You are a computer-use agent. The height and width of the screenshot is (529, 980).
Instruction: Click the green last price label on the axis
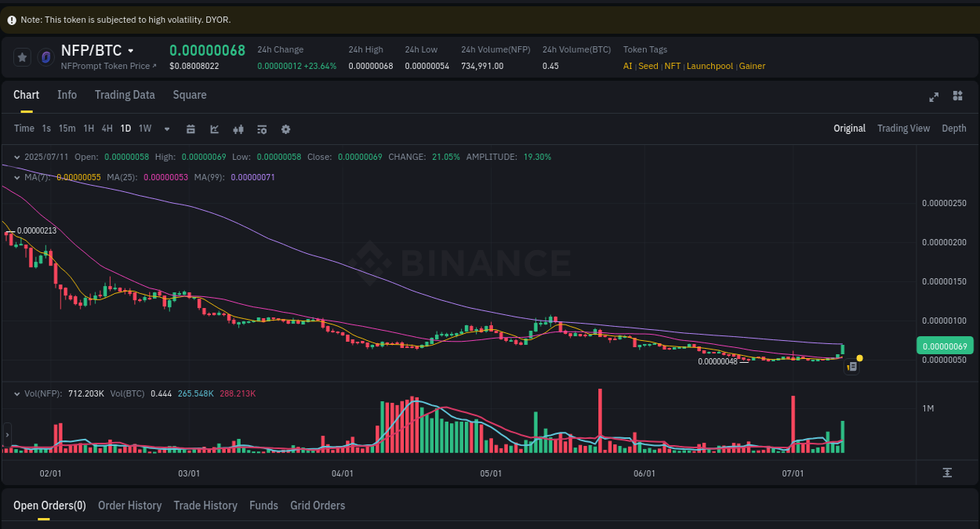click(x=945, y=345)
